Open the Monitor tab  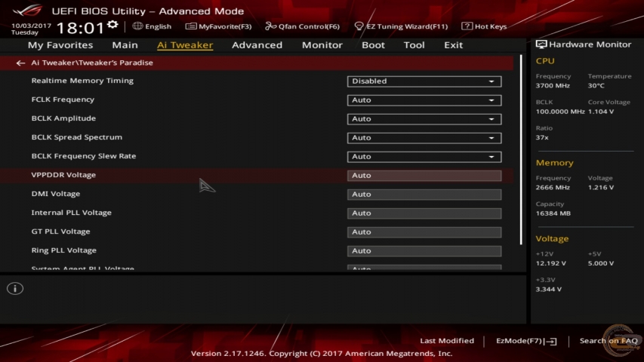pyautogui.click(x=322, y=44)
